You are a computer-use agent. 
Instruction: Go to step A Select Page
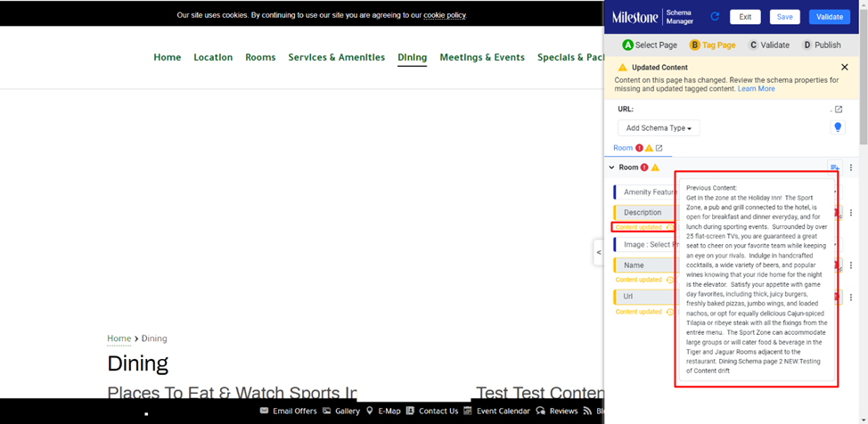pyautogui.click(x=650, y=45)
